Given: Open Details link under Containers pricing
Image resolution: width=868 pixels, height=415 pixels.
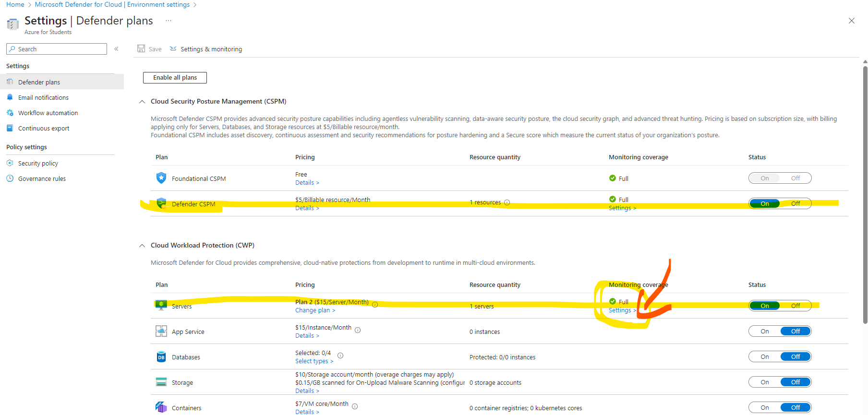Looking at the screenshot, I should tap(307, 412).
